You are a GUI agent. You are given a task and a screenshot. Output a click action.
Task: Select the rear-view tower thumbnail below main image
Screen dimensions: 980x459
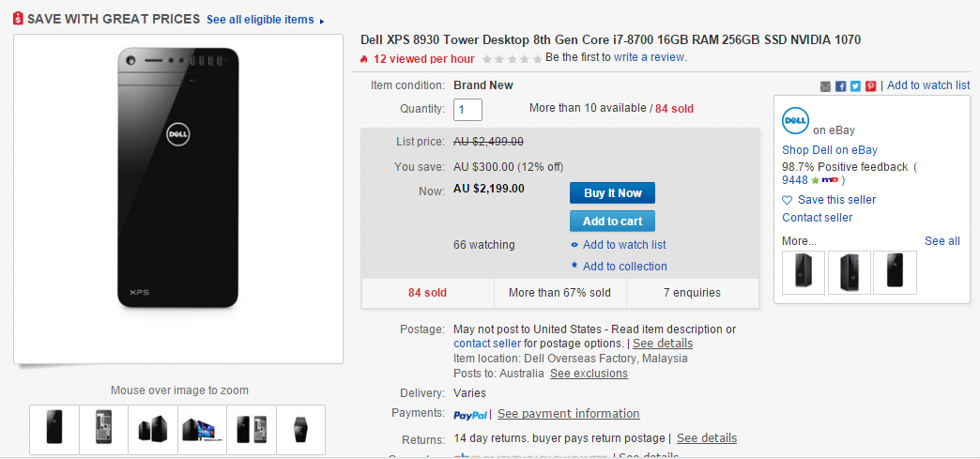[104, 430]
